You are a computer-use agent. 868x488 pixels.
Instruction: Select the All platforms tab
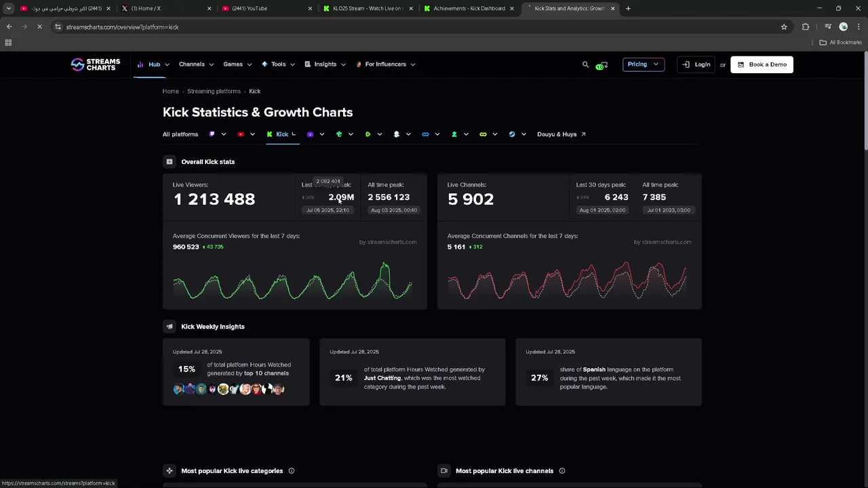coord(180,134)
